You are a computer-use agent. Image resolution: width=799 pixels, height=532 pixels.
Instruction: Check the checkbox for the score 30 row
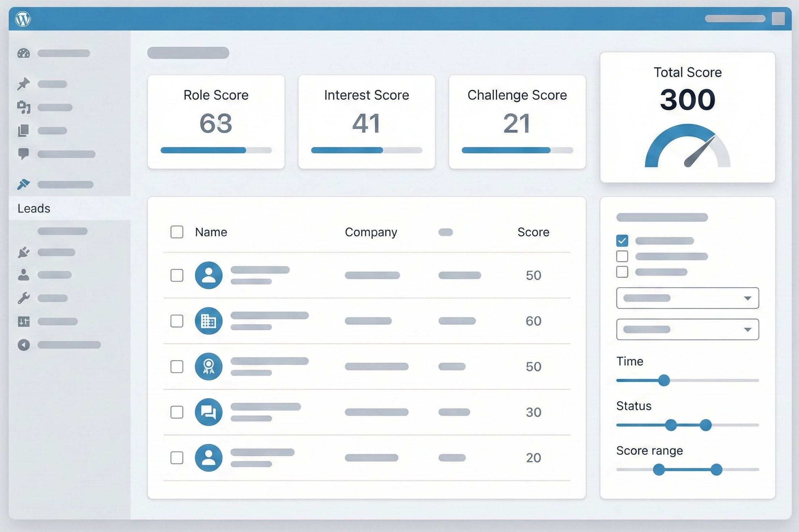(x=177, y=412)
